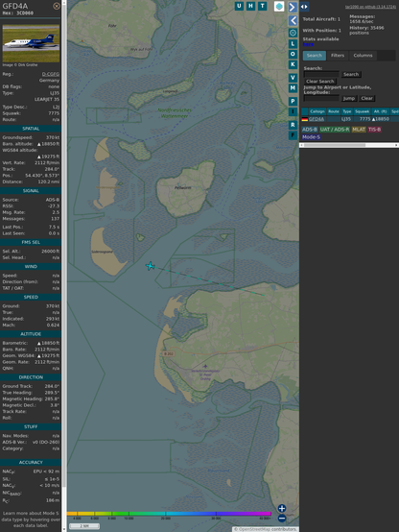This screenshot has height=532, width=399.
Task: Click the center-on-aircraft target icon
Action: 293,33
